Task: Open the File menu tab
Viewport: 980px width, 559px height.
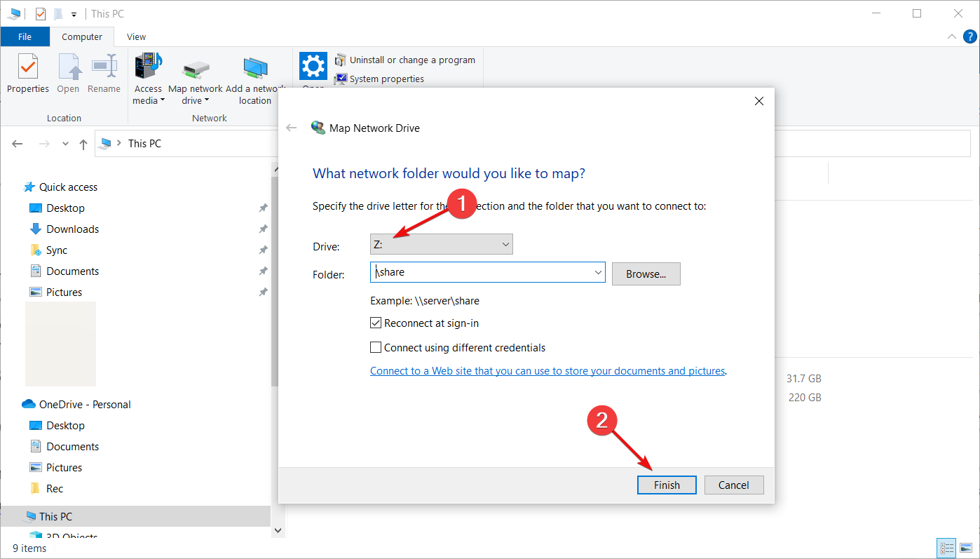Action: [25, 37]
